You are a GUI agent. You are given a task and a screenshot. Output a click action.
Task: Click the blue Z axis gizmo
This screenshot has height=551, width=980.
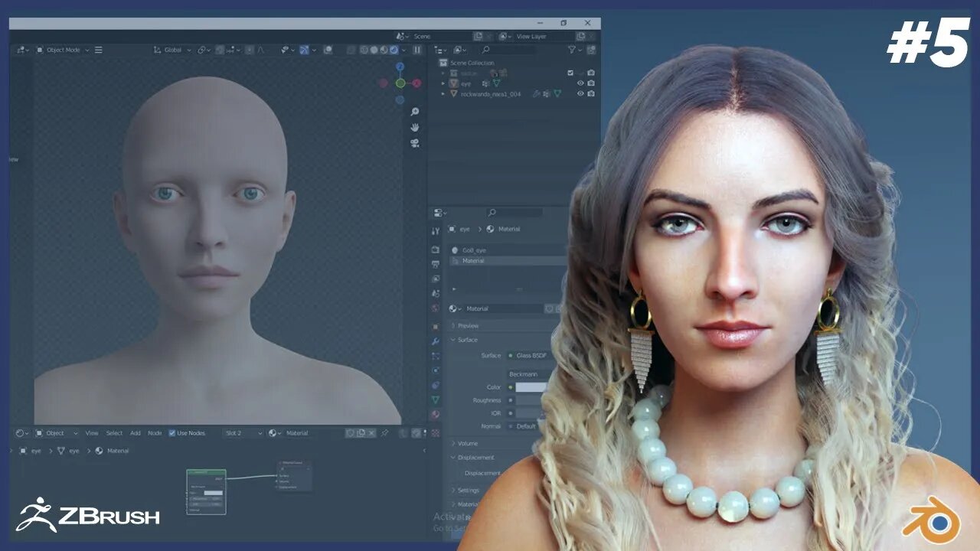click(x=400, y=67)
